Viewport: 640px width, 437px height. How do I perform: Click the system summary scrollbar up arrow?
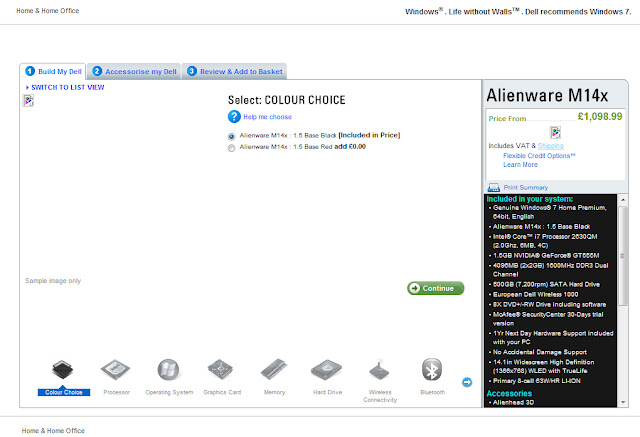[x=623, y=200]
